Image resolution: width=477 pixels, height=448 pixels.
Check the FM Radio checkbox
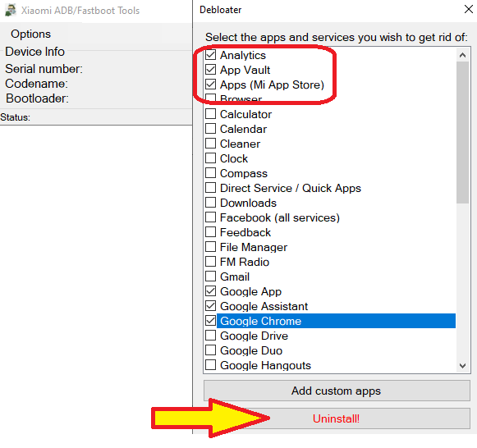pos(210,262)
